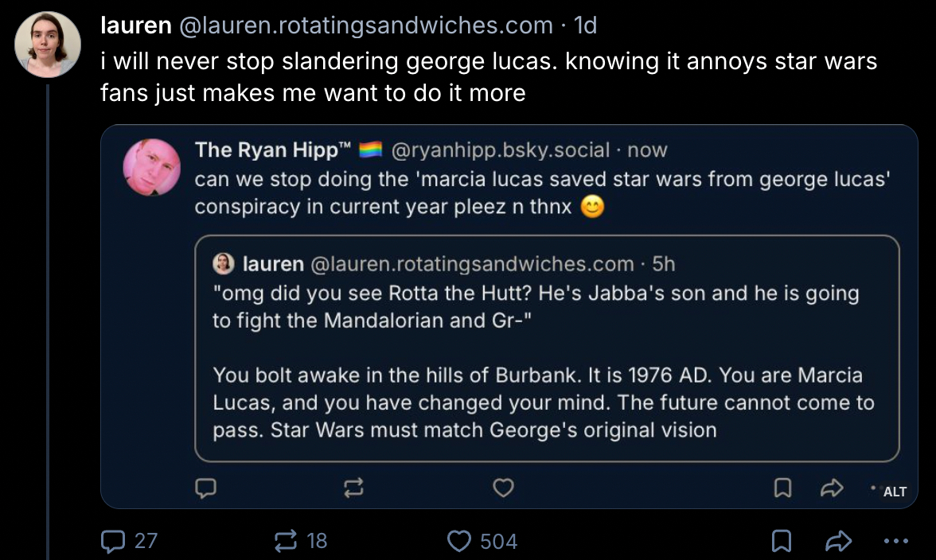
Task: Open The Ryan Hipp's profile avatar
Action: [x=152, y=167]
